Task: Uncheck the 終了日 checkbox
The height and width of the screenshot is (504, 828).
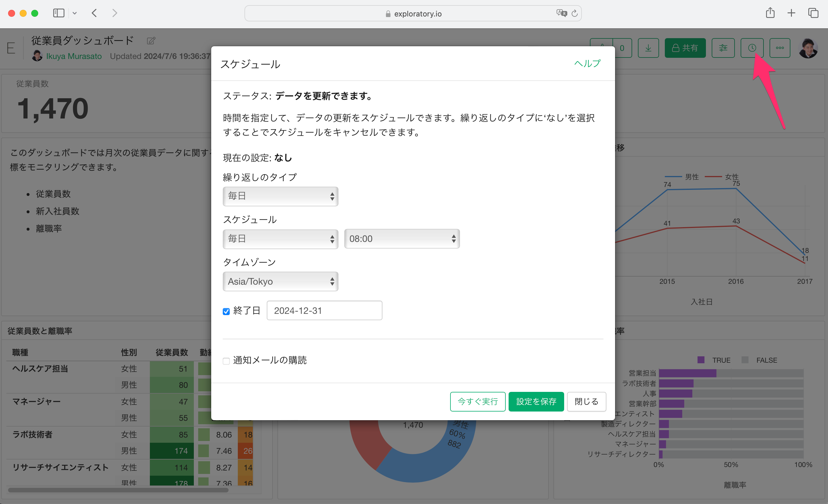Action: click(x=226, y=311)
